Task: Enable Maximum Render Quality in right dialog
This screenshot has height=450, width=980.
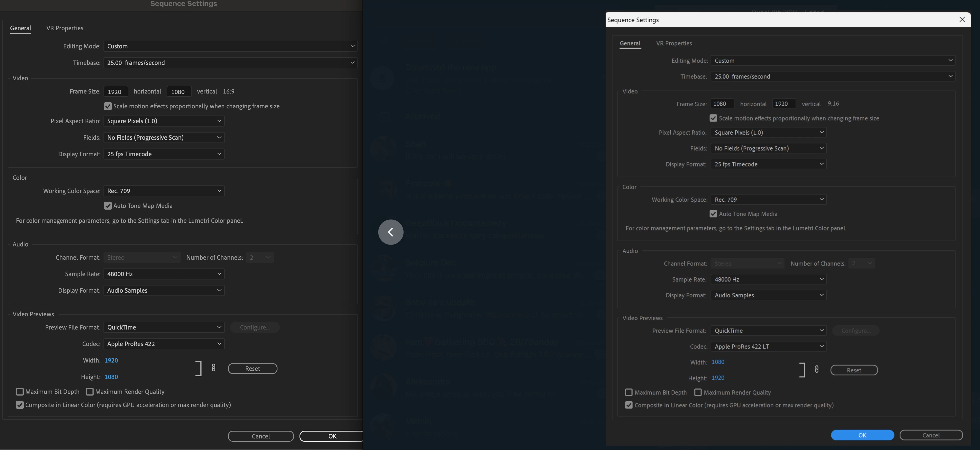Action: [x=698, y=392]
